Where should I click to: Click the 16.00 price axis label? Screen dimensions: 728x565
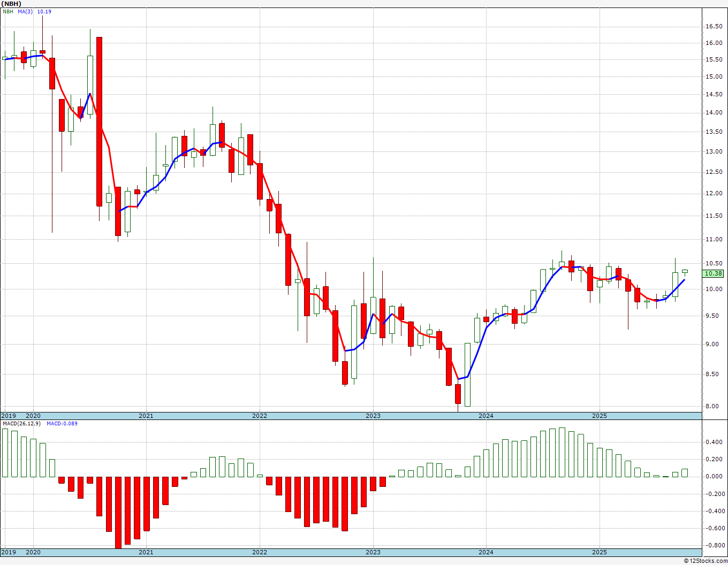pos(713,43)
